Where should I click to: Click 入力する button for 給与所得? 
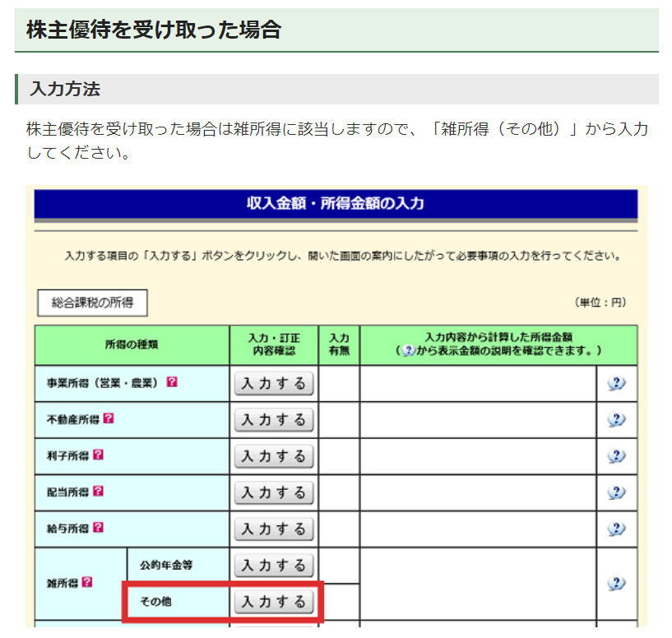274,529
